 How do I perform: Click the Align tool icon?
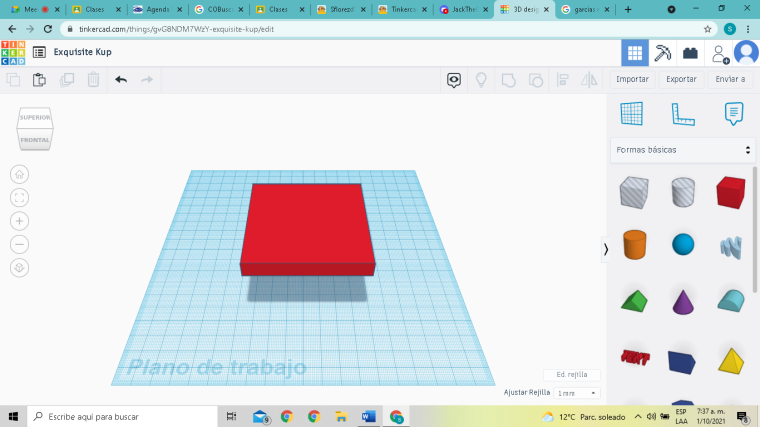563,80
